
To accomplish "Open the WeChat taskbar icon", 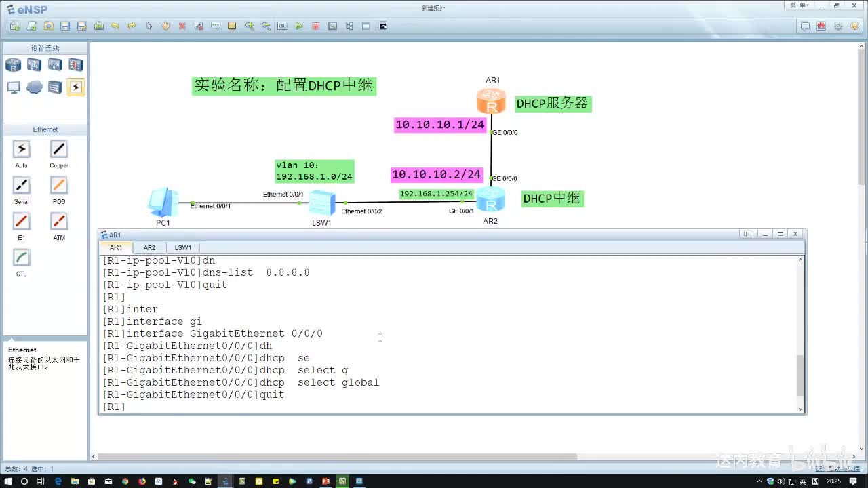I will (192, 481).
